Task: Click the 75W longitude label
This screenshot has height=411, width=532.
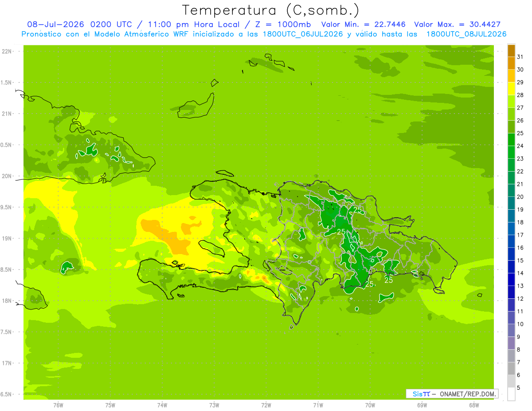Action: point(110,405)
